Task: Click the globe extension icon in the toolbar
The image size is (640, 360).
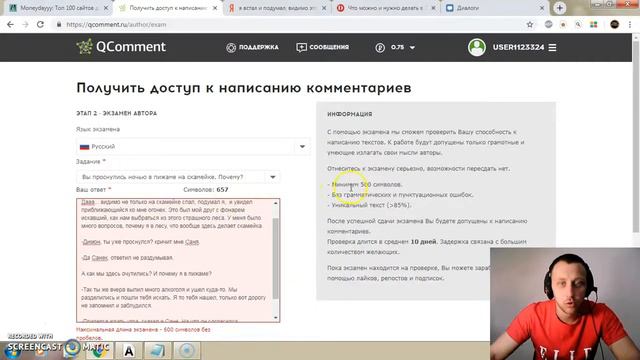Action: point(548,24)
